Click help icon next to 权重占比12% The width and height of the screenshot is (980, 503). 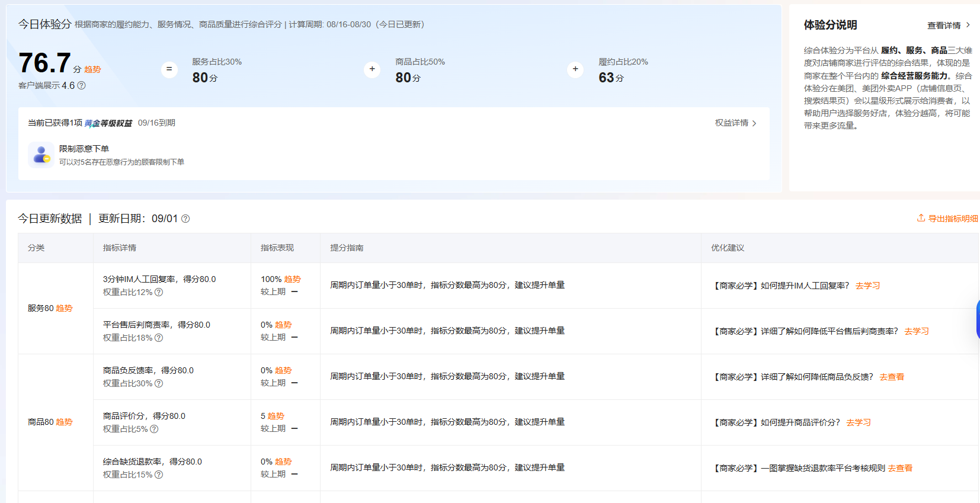tap(159, 292)
